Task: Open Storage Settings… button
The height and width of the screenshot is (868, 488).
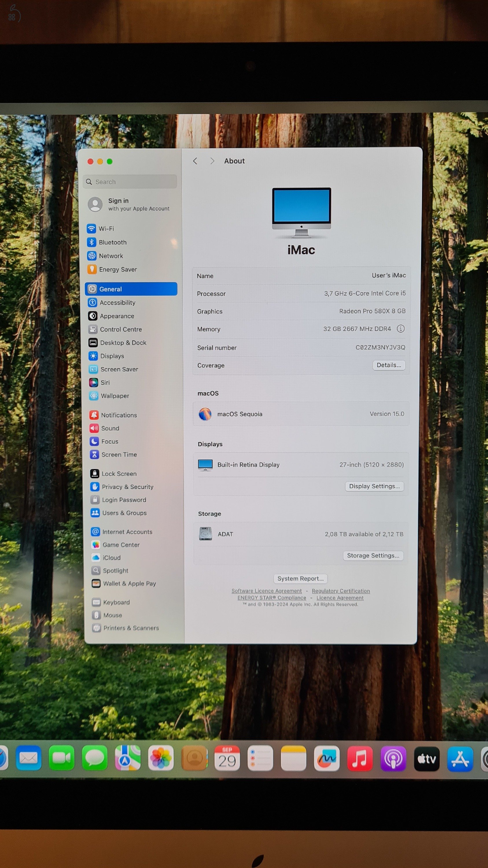Action: click(x=373, y=556)
